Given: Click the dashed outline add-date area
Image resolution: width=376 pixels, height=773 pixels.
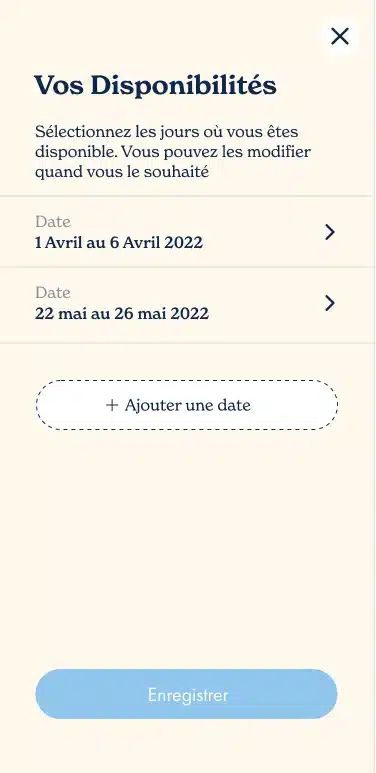Looking at the screenshot, I should coord(187,405).
